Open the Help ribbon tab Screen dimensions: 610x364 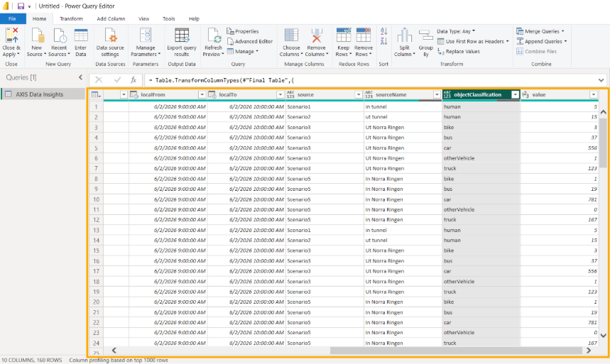pyautogui.click(x=194, y=18)
